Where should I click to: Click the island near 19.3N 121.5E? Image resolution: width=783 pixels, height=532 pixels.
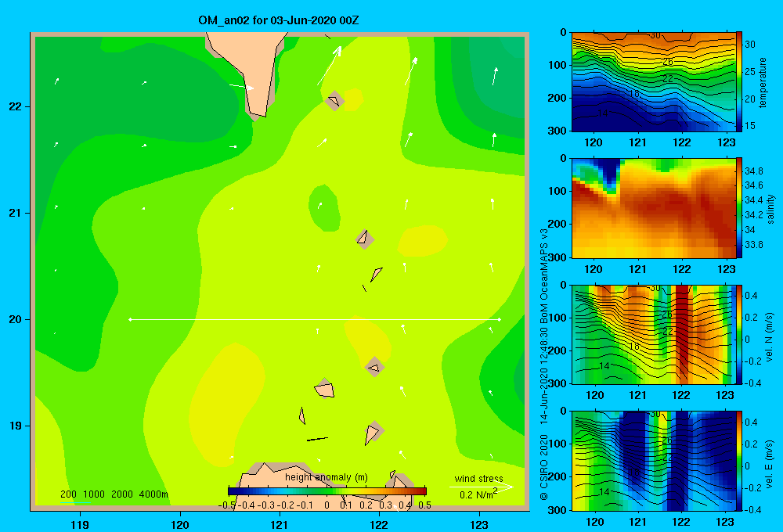pyautogui.click(x=325, y=389)
